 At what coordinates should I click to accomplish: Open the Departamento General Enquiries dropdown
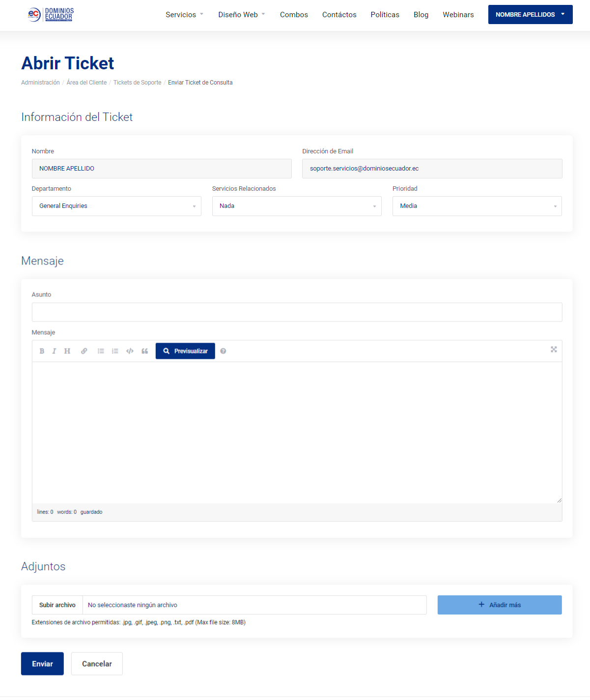pos(116,206)
